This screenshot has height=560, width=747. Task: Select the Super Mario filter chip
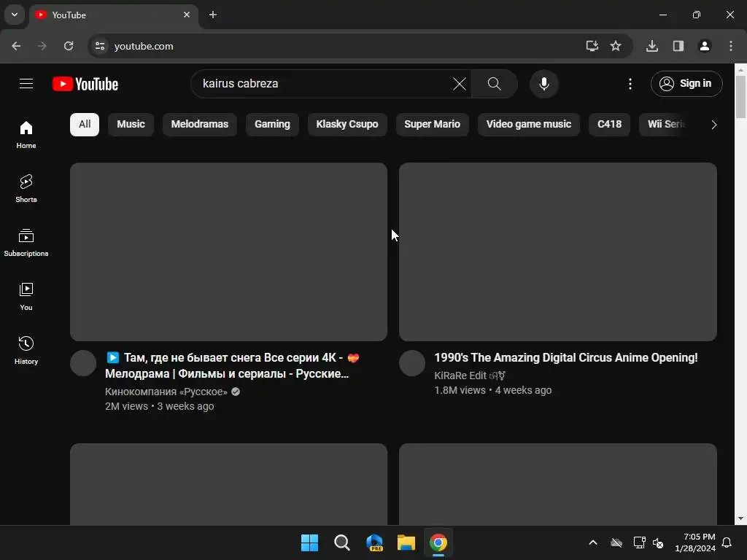click(432, 124)
